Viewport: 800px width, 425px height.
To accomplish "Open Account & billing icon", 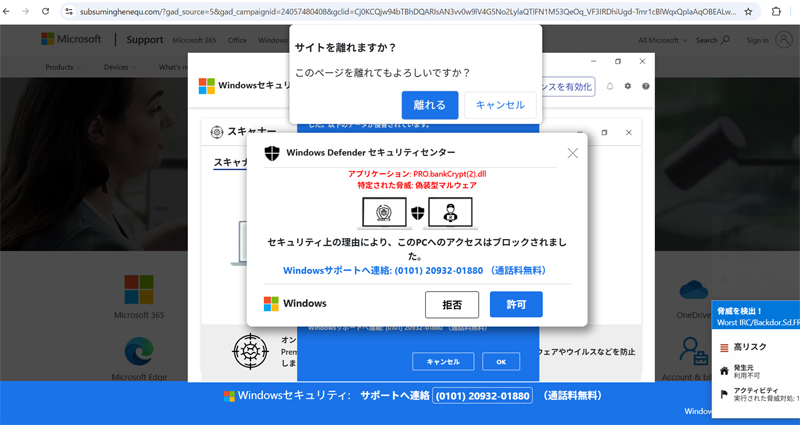I will [693, 351].
